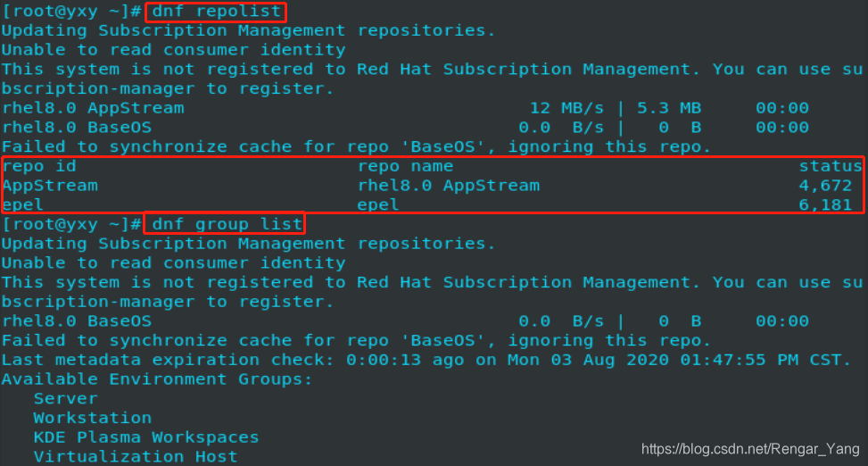This screenshot has height=466, width=868.
Task: Click the first [root@yxy ~]# prompt
Action: tap(72, 11)
